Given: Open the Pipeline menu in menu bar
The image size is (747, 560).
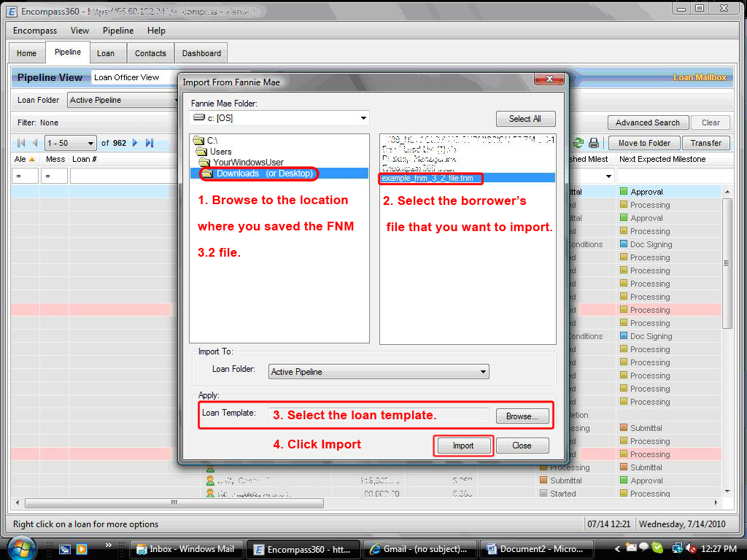Looking at the screenshot, I should pos(118,31).
